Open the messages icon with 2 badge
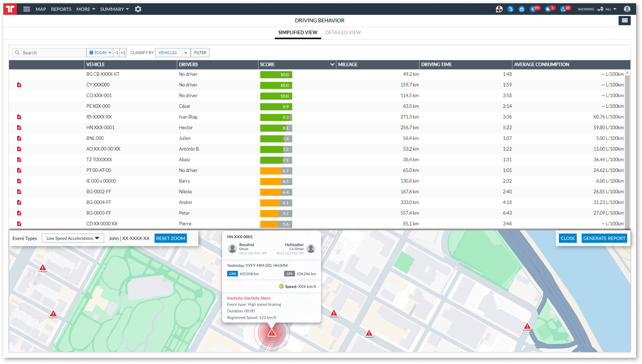 548,9
